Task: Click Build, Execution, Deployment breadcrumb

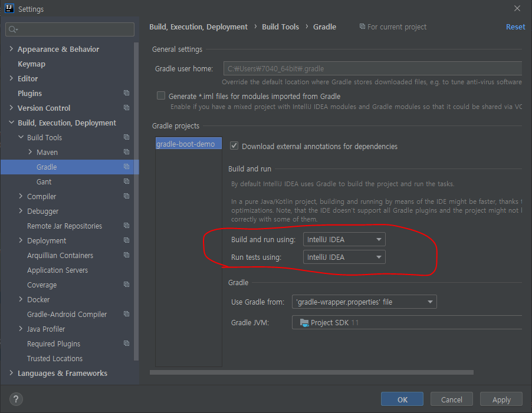Action: [199, 27]
